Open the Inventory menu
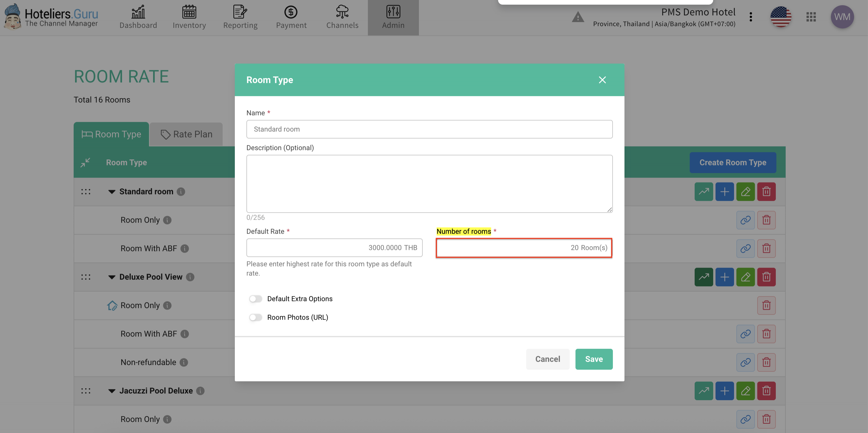868x433 pixels. [189, 17]
